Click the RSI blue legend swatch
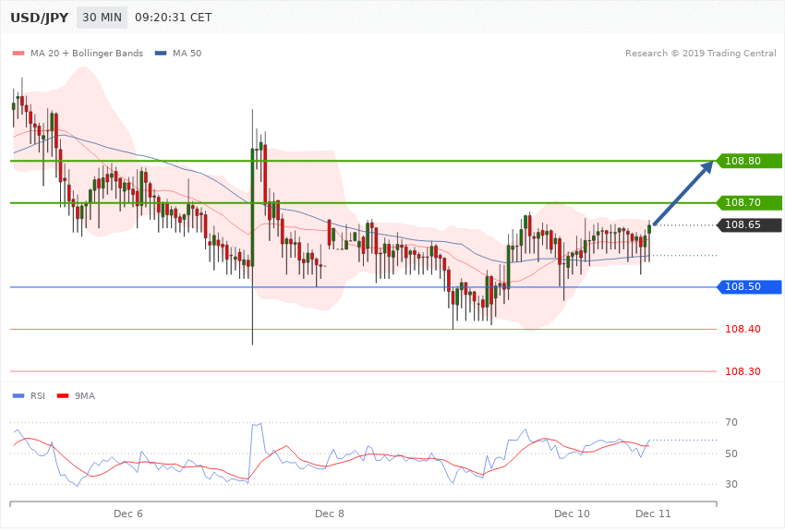Image resolution: width=785 pixels, height=532 pixels. pos(18,396)
